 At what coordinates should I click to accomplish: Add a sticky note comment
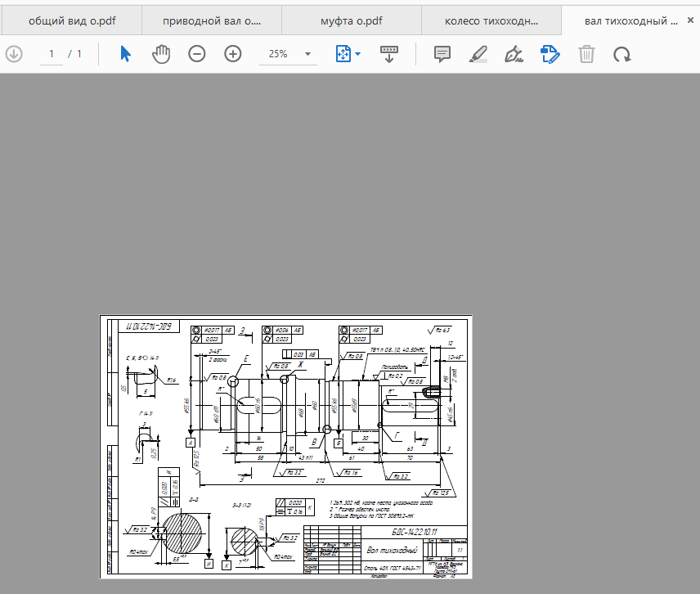442,54
